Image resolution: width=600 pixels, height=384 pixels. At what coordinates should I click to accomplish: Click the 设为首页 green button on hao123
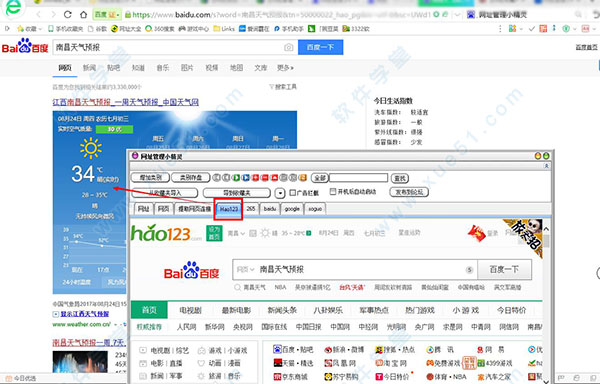click(x=214, y=233)
